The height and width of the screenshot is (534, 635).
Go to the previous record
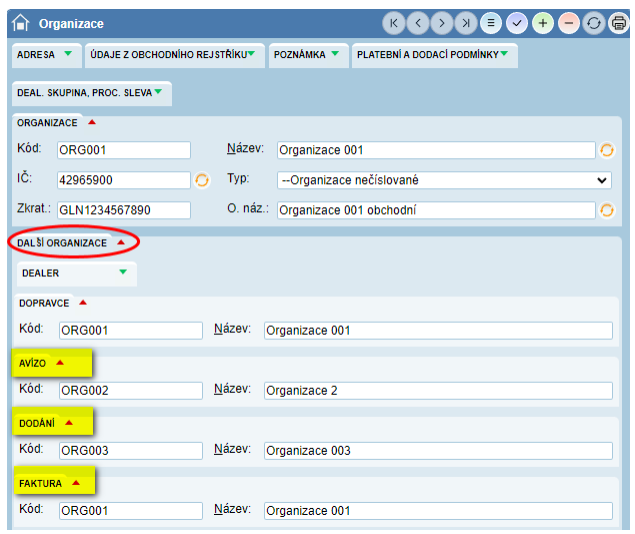coord(418,23)
